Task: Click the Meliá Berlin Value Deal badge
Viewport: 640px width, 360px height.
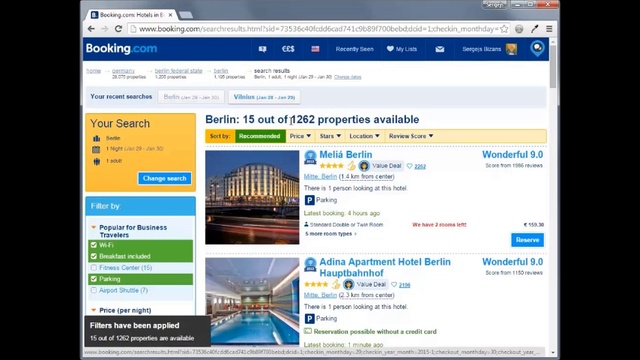Action: click(x=381, y=166)
